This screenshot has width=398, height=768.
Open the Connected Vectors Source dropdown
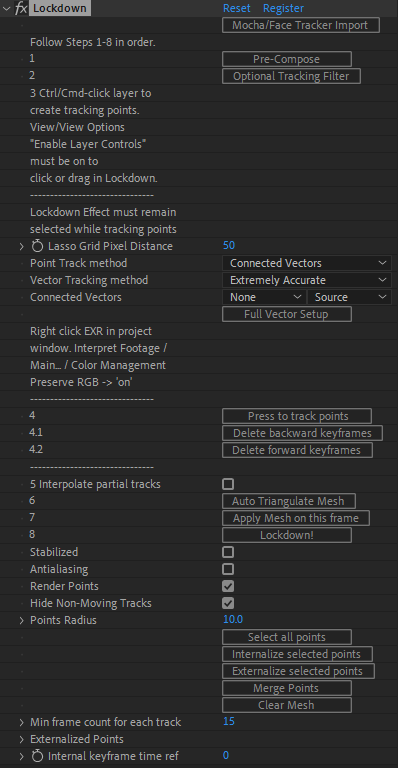349,297
